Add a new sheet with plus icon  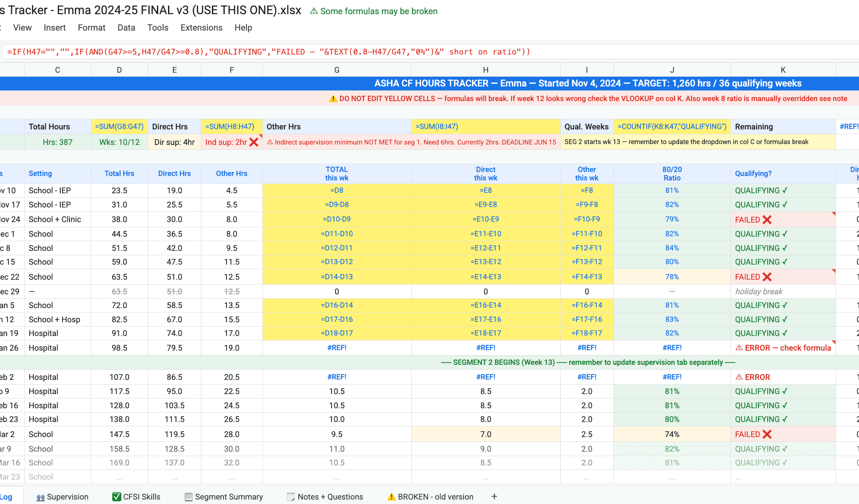[x=494, y=496]
